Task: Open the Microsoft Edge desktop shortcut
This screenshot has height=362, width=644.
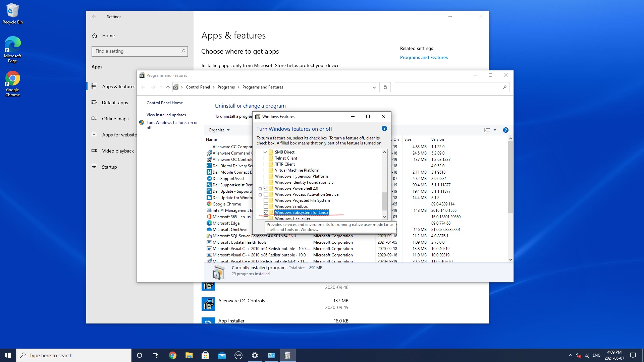Action: 12,50
